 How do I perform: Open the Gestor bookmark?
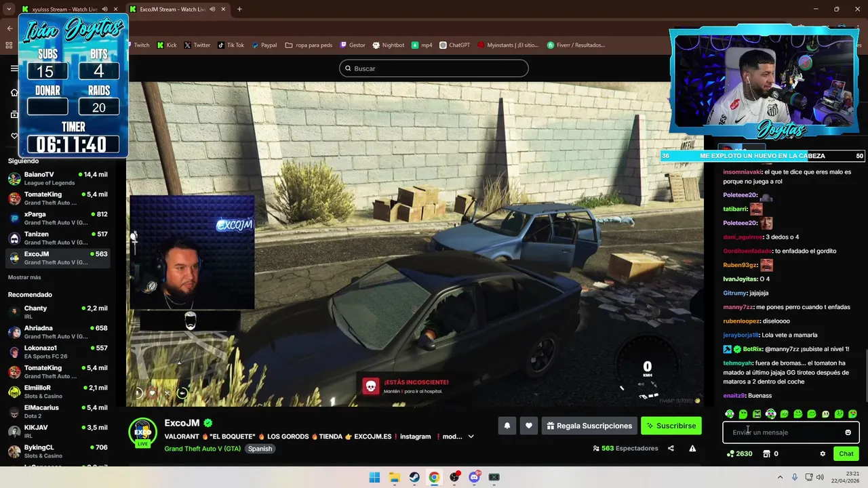click(x=353, y=45)
